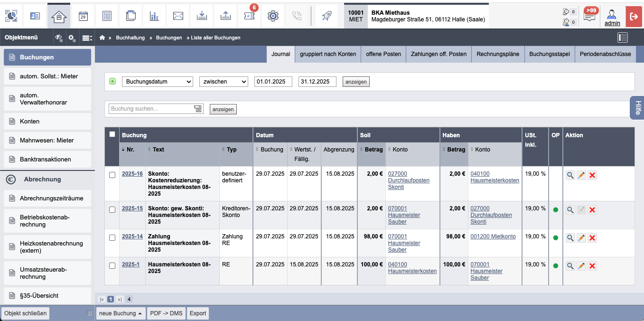Sort the table by Text column
Screen dimensions: 644x321
[155, 150]
